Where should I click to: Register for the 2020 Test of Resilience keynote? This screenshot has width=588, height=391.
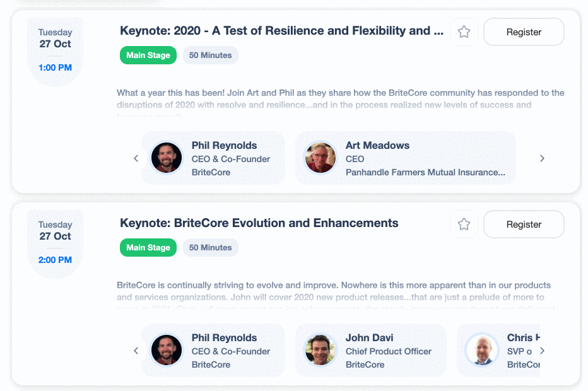pyautogui.click(x=524, y=32)
